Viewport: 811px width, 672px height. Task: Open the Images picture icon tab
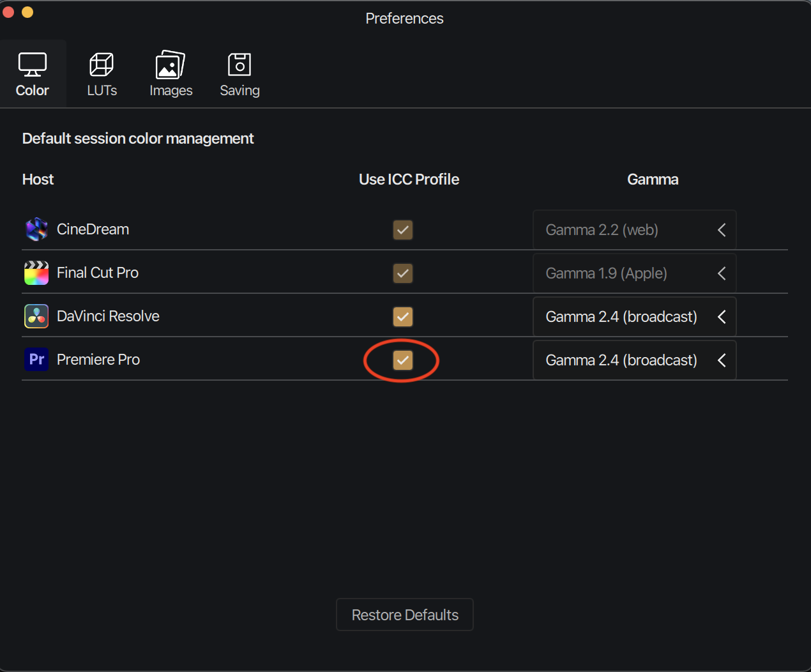coord(171,65)
